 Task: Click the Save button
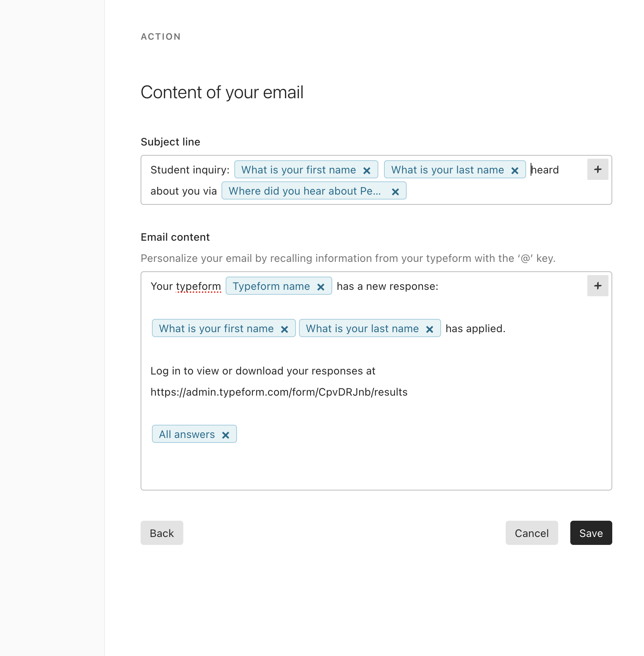pyautogui.click(x=591, y=533)
